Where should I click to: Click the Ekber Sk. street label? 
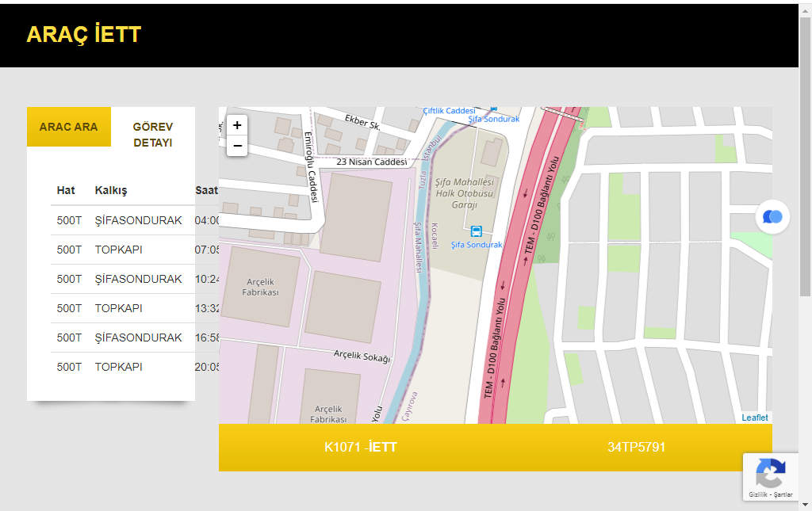point(363,122)
